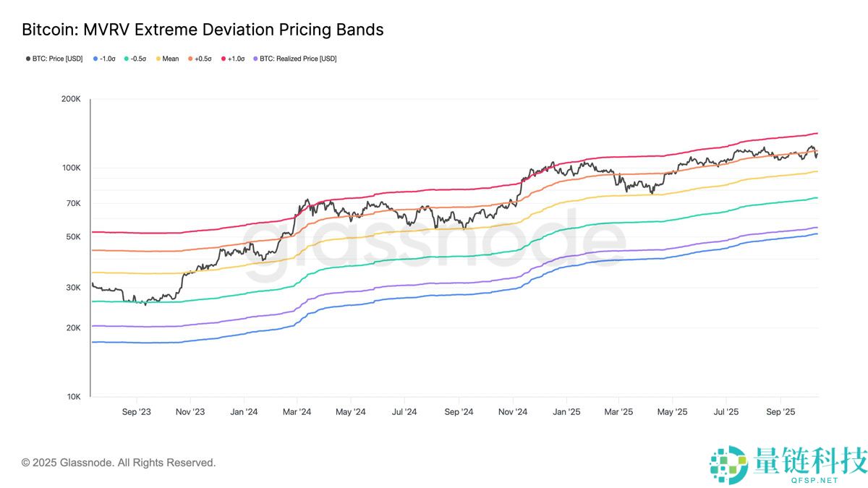The height and width of the screenshot is (488, 868).
Task: Click the Nov '24 x-axis marker
Action: point(512,412)
